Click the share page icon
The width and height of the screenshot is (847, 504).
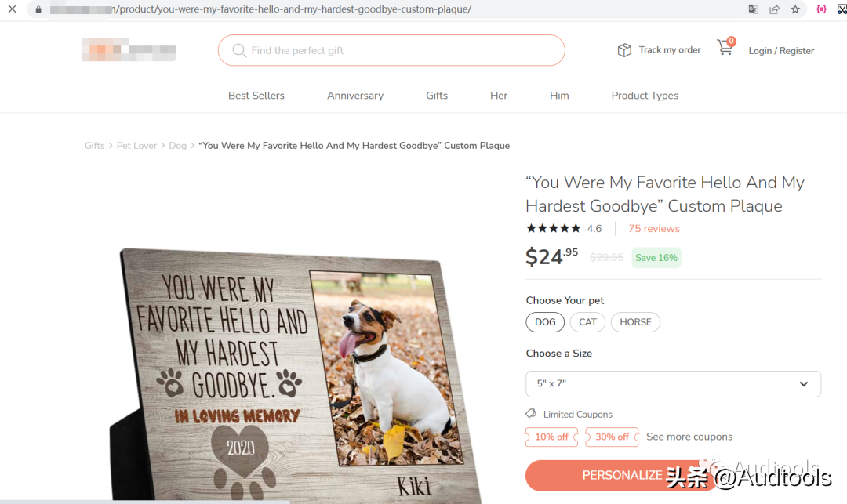point(774,9)
